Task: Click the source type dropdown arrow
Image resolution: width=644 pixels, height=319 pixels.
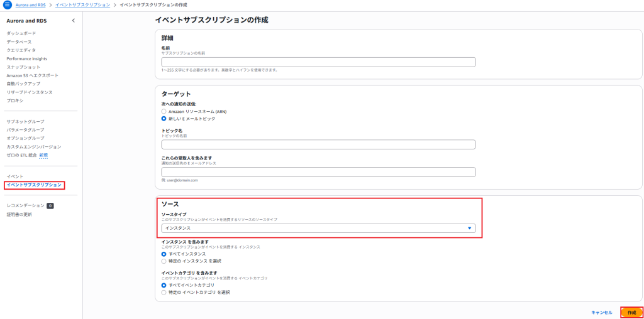Action: click(469, 228)
